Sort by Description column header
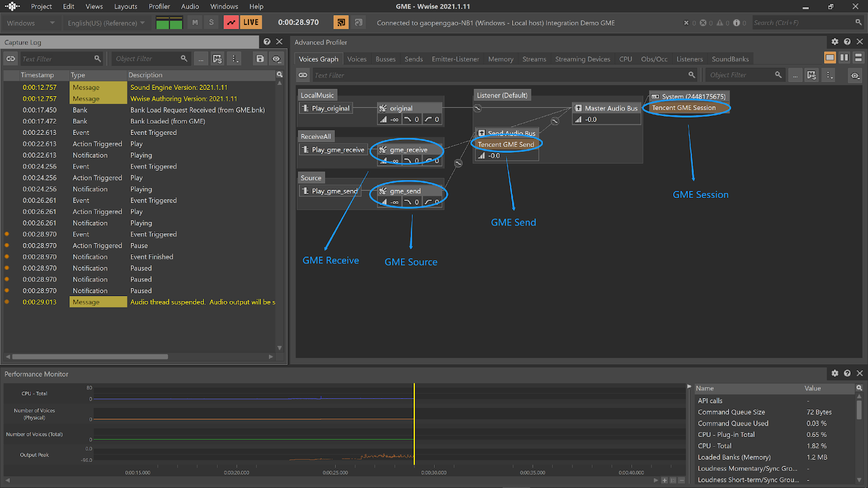Image resolution: width=868 pixels, height=488 pixels. tap(201, 75)
